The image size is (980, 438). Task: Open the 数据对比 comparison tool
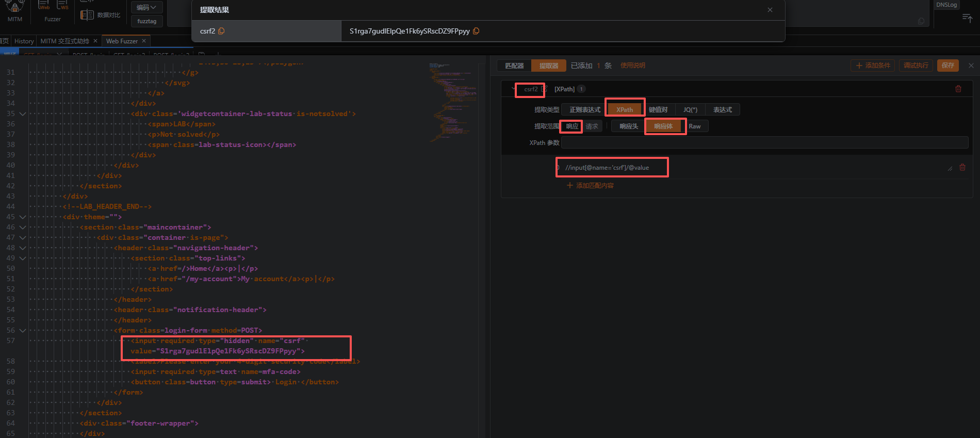[x=101, y=15]
